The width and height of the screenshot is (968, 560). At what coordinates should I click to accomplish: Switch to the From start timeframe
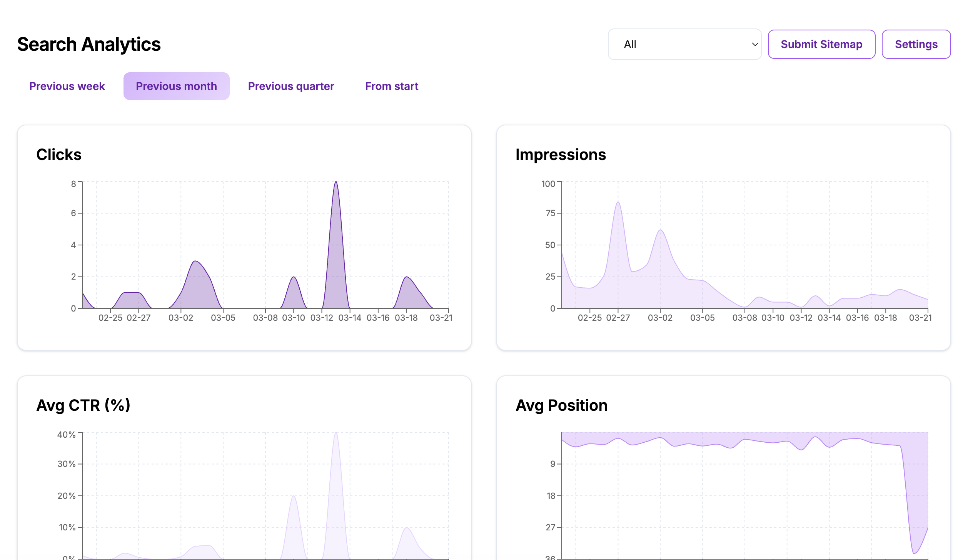[392, 86]
